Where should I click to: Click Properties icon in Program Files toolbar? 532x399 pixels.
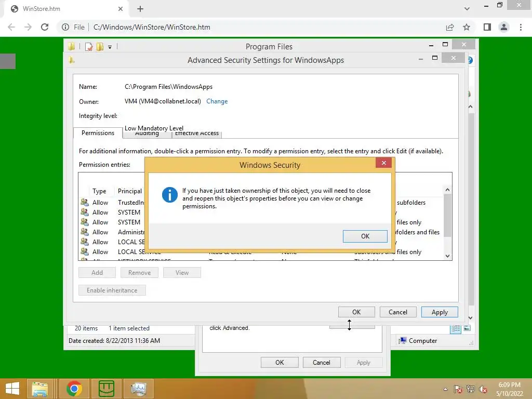89,47
